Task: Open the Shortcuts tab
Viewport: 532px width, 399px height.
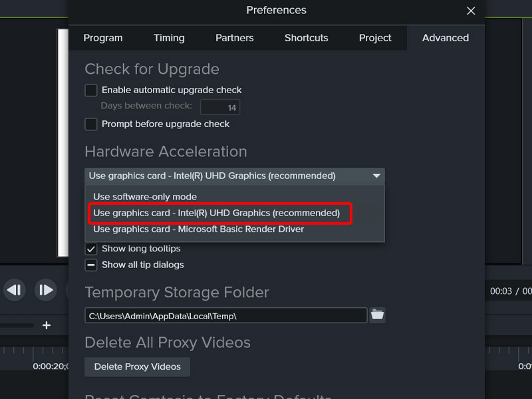Action: 307,38
